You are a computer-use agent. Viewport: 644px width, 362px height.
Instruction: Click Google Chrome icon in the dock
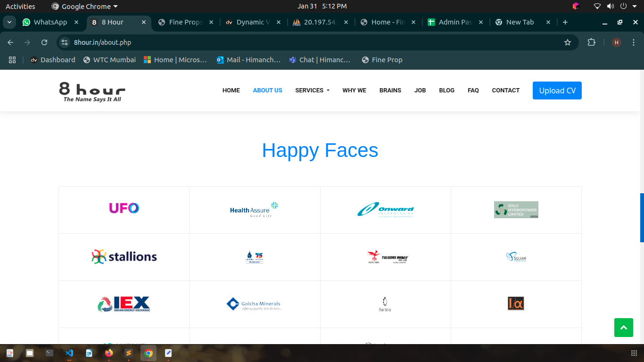(x=149, y=353)
